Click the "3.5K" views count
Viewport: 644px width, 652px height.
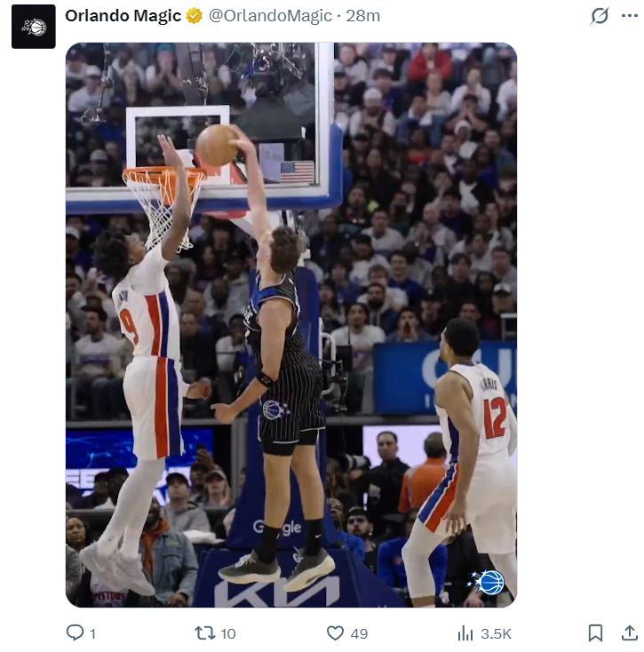pos(496,633)
